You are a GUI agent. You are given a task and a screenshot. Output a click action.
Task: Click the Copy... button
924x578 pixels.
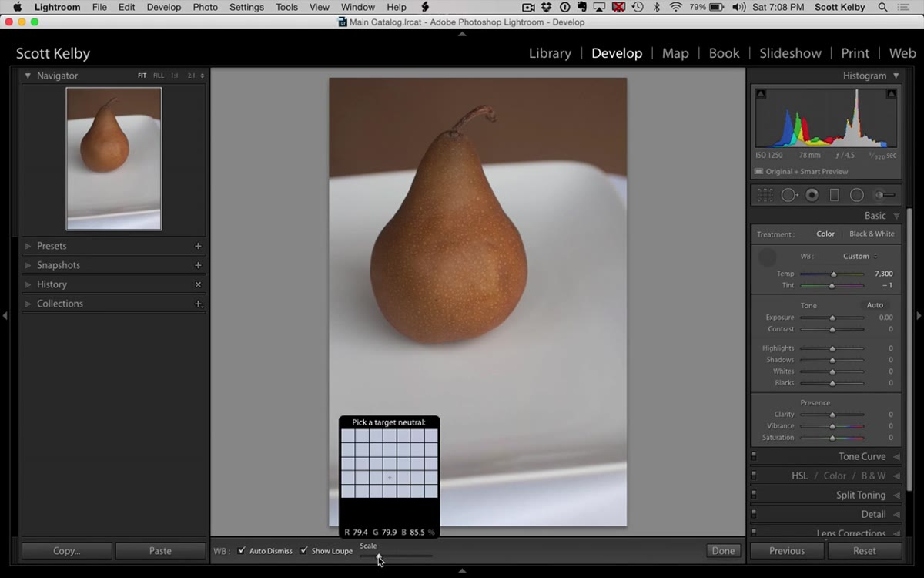tap(66, 551)
